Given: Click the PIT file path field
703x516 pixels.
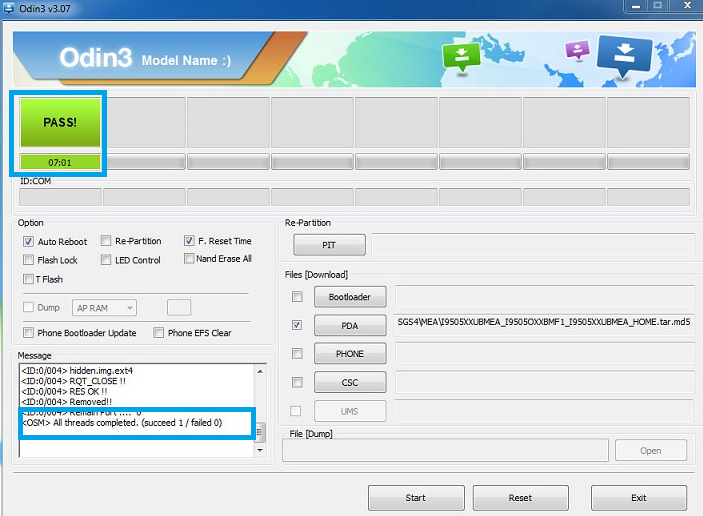Looking at the screenshot, I should (533, 245).
